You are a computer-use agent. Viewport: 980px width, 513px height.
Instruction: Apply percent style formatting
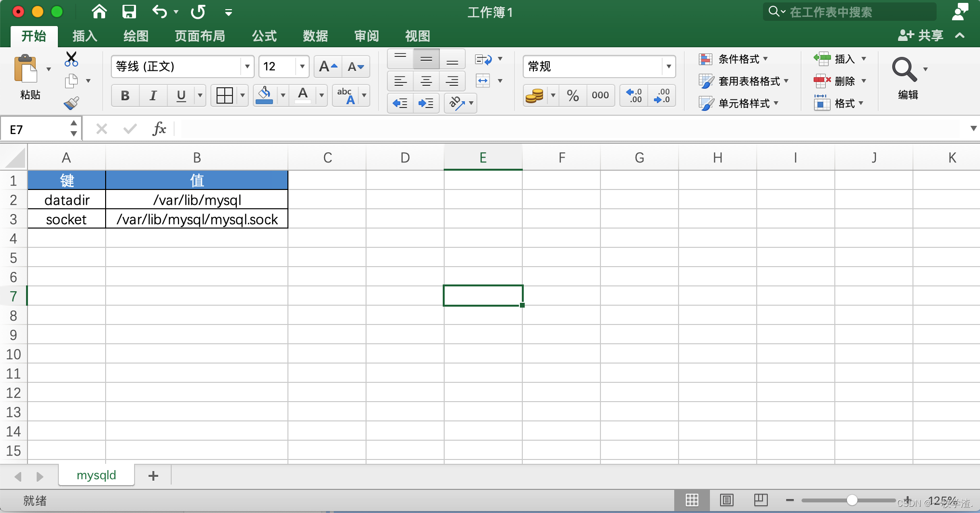tap(573, 95)
